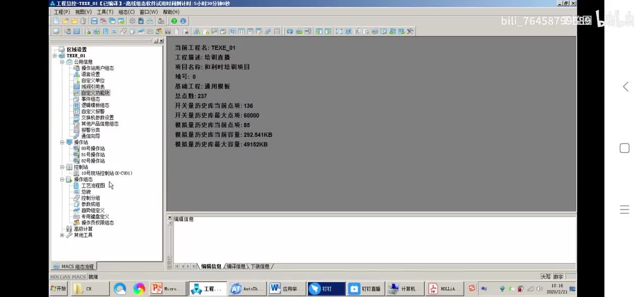This screenshot has width=644, height=297.
Task: Click the Save (floppy disk) toolbar icon
Action: 94,21
